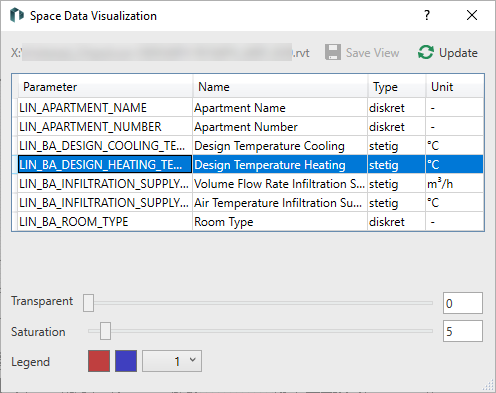Sort by the Name column header
The width and height of the screenshot is (496, 393).
tap(280, 87)
